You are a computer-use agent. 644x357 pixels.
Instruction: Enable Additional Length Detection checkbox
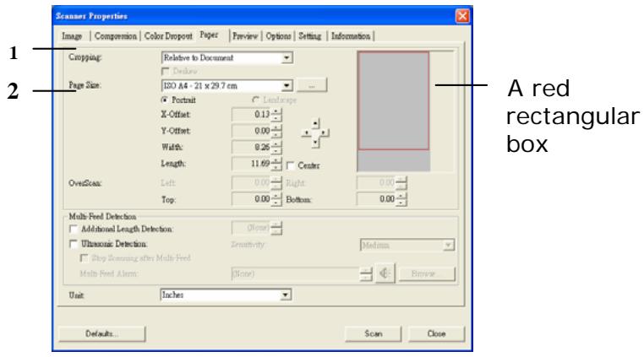(74, 229)
